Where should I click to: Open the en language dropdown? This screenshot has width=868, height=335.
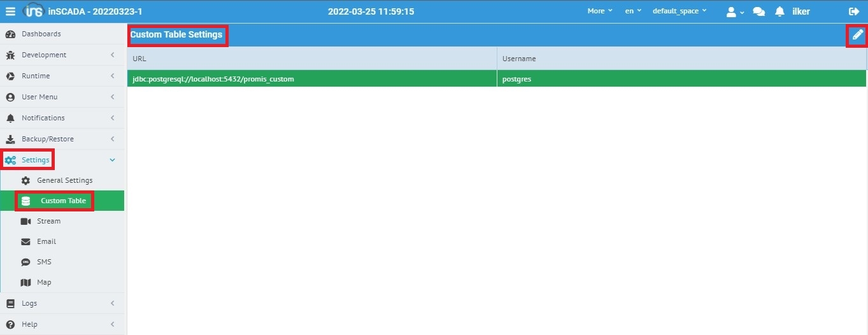click(633, 11)
